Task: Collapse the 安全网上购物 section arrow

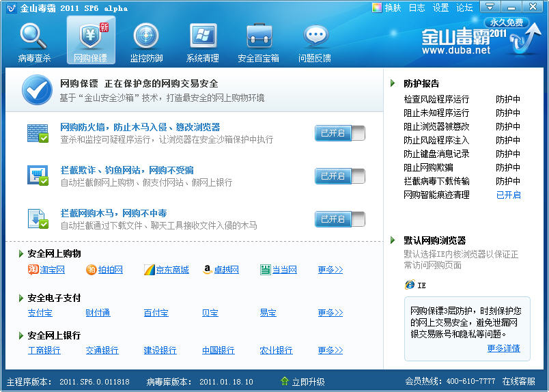Action: pyautogui.click(x=21, y=253)
